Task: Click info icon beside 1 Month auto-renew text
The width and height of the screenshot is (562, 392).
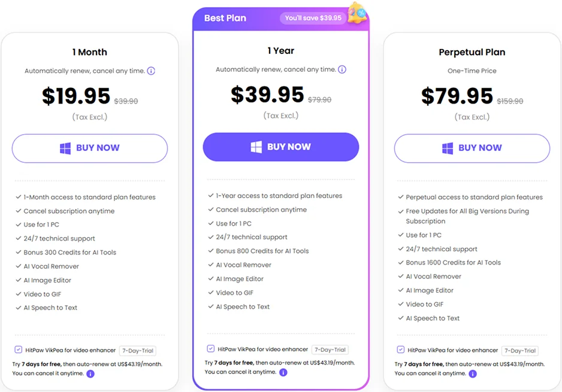Action: [x=151, y=71]
